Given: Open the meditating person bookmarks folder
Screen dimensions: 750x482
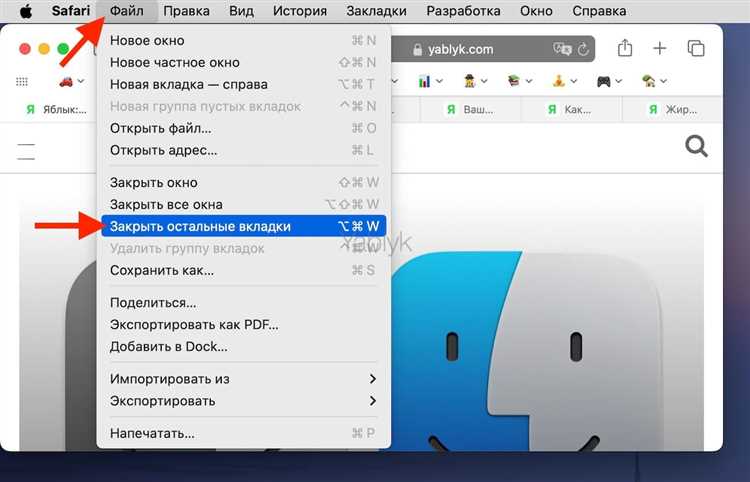Looking at the screenshot, I should tap(564, 81).
